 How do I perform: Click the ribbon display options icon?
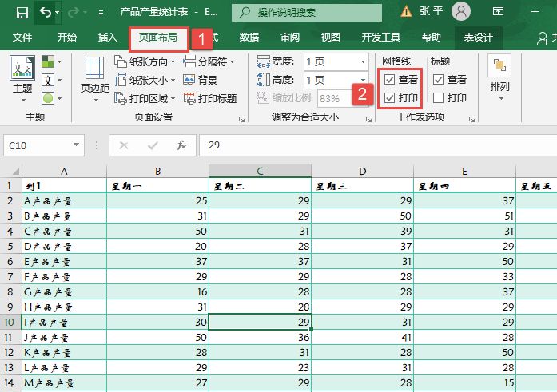coord(498,12)
